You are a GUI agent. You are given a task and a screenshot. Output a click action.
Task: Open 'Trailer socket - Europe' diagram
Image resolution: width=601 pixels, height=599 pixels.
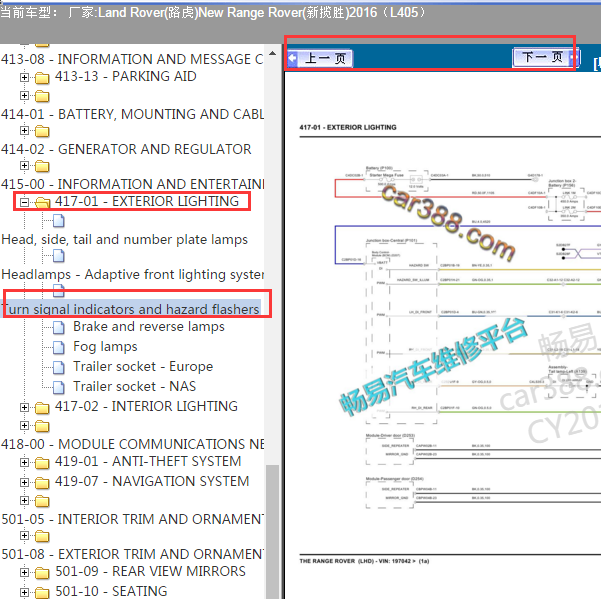(143, 366)
